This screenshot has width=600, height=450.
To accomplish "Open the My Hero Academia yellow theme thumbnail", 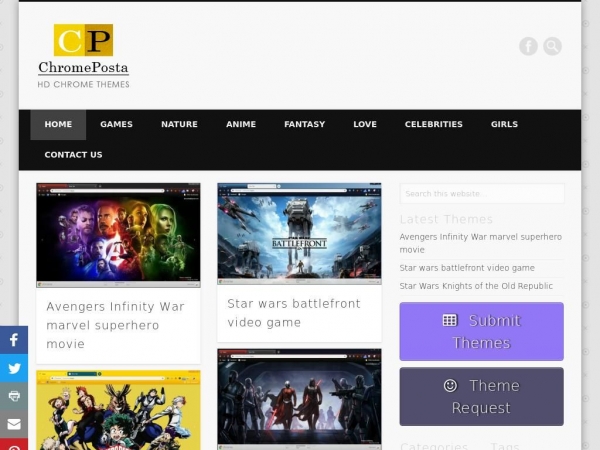I will tap(118, 410).
